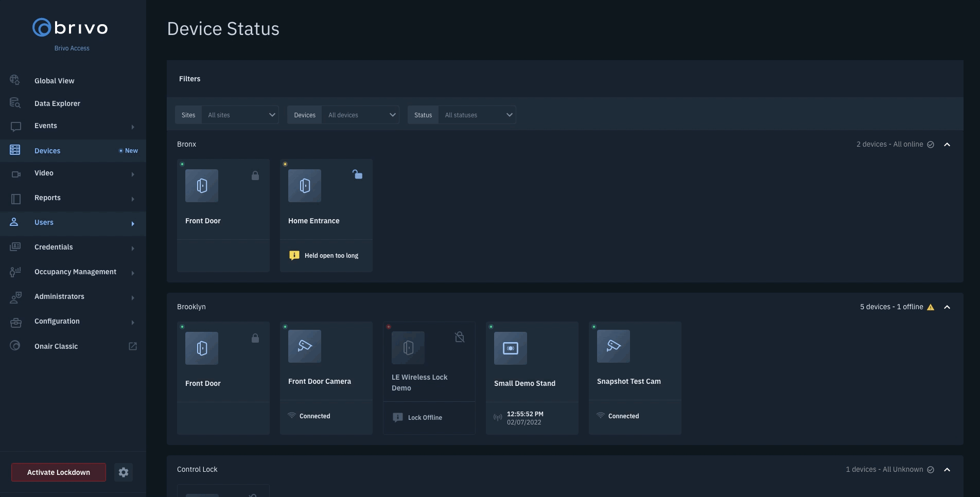Viewport: 980px width, 497px height.
Task: Select Devices in the sidebar
Action: [x=73, y=151]
